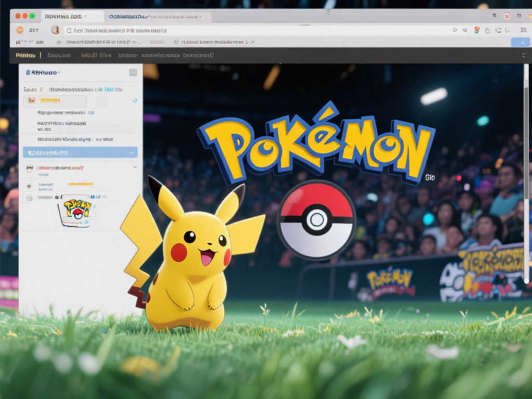This screenshot has height=399, width=532.
Task: Open the Pokémon logo thumbnail in the side panel
Action: 77,210
